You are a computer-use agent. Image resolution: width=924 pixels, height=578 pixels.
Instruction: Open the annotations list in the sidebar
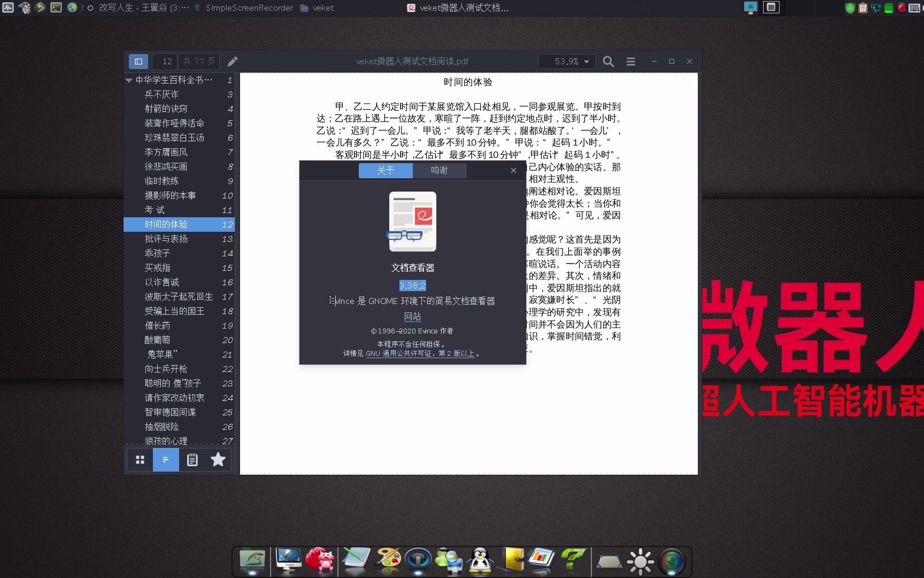pos(192,459)
